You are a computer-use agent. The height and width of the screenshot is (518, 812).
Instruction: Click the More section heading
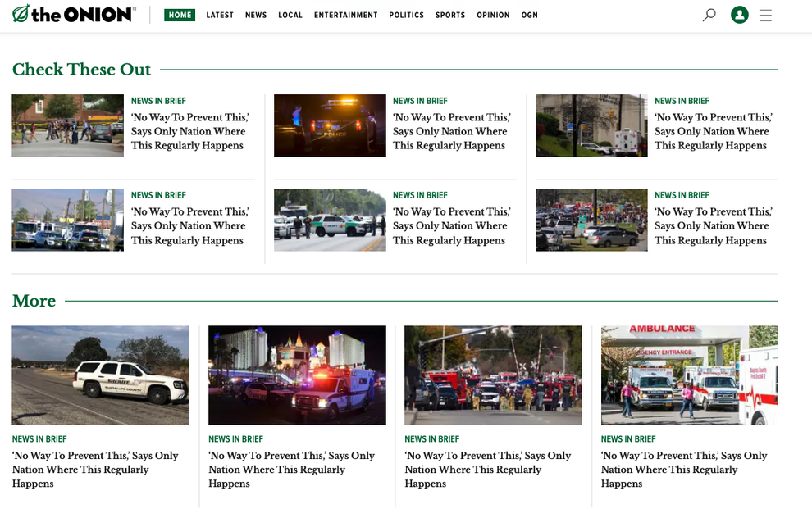[34, 301]
